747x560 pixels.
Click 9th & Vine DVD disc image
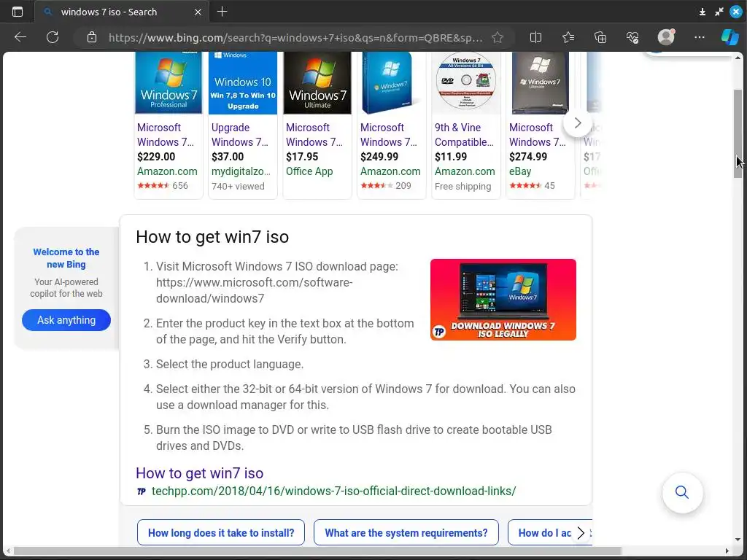pyautogui.click(x=466, y=80)
